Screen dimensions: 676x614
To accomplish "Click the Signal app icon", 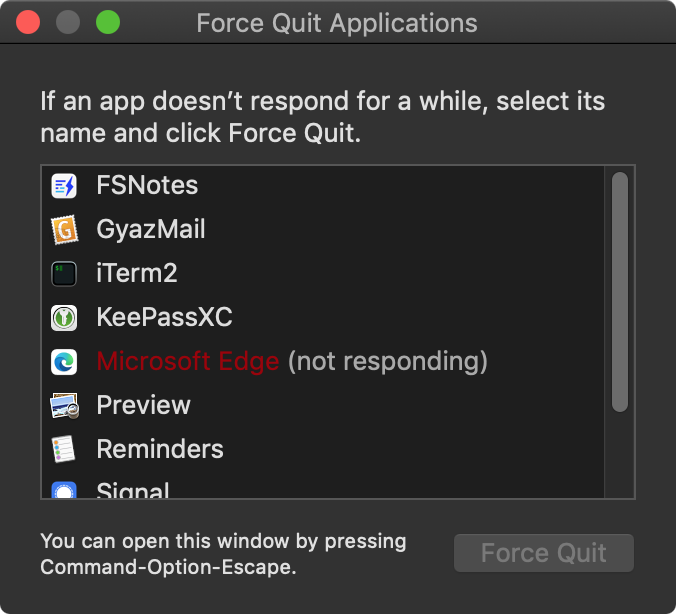I will point(64,490).
